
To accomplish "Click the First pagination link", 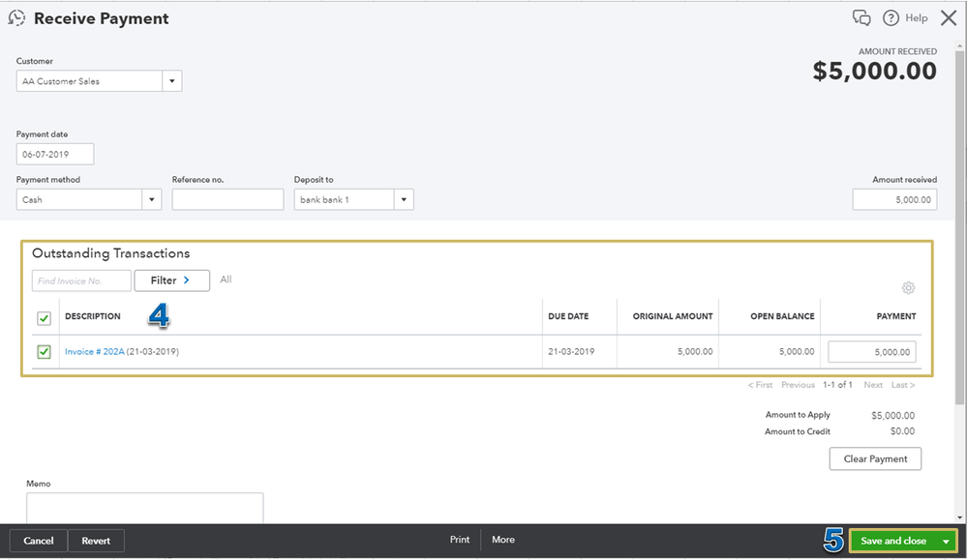I will (761, 384).
